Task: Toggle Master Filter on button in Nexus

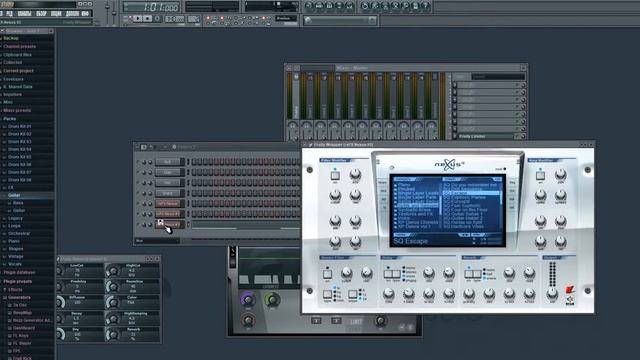Action: tap(327, 273)
